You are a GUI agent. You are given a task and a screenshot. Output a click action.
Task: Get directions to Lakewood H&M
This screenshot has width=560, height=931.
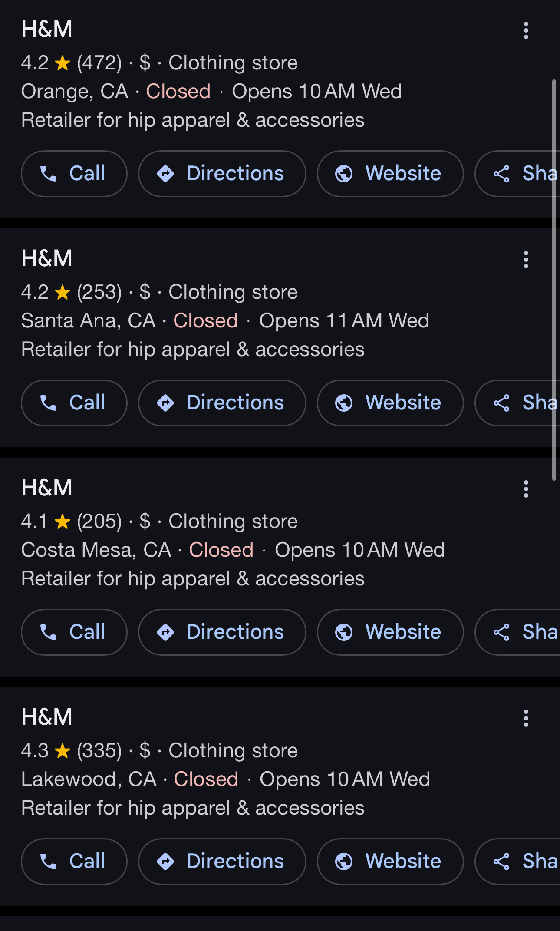coord(222,862)
